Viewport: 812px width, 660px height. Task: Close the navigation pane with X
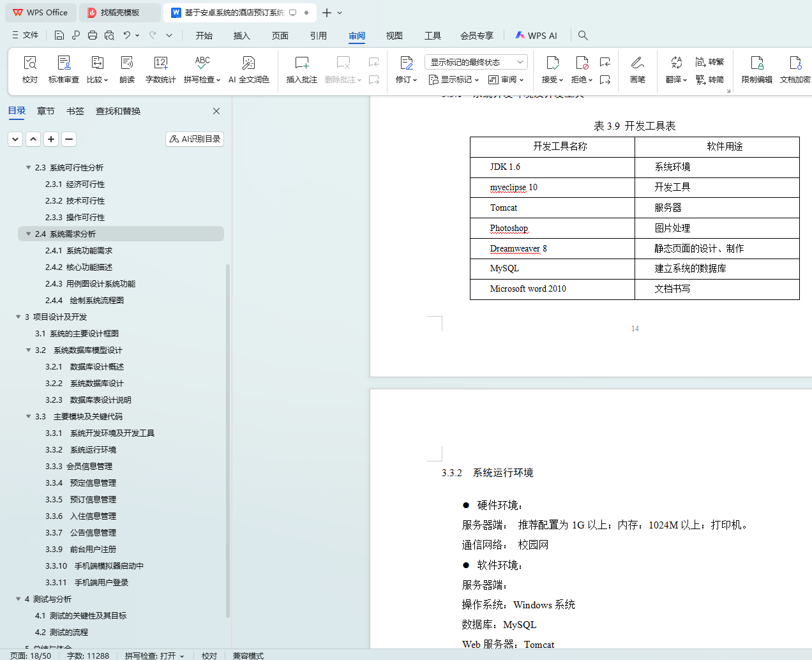tap(216, 111)
